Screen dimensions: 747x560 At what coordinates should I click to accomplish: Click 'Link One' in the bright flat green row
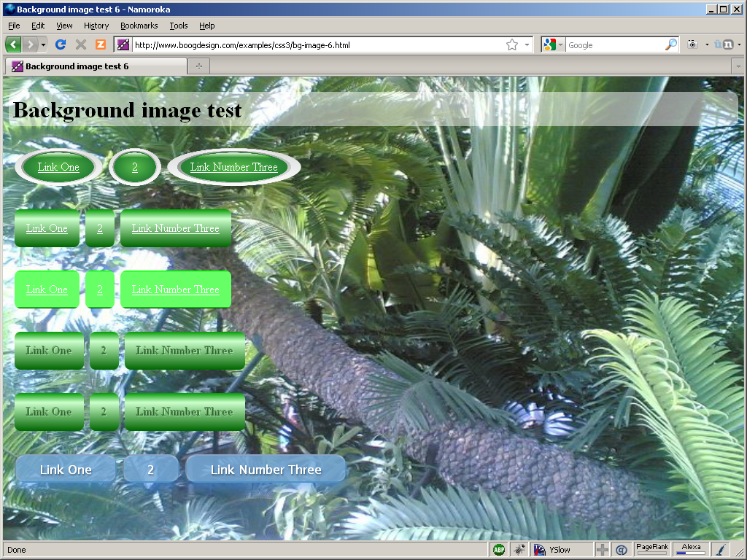click(47, 289)
